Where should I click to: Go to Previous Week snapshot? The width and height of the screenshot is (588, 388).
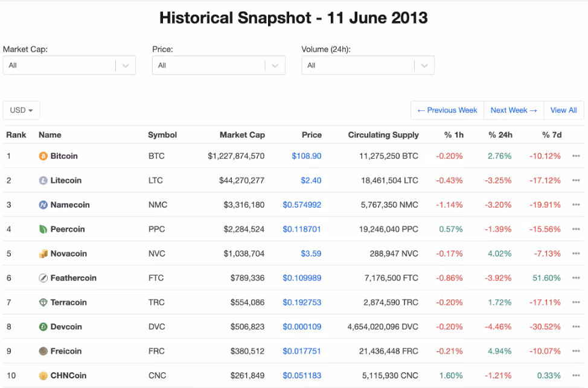(x=447, y=110)
